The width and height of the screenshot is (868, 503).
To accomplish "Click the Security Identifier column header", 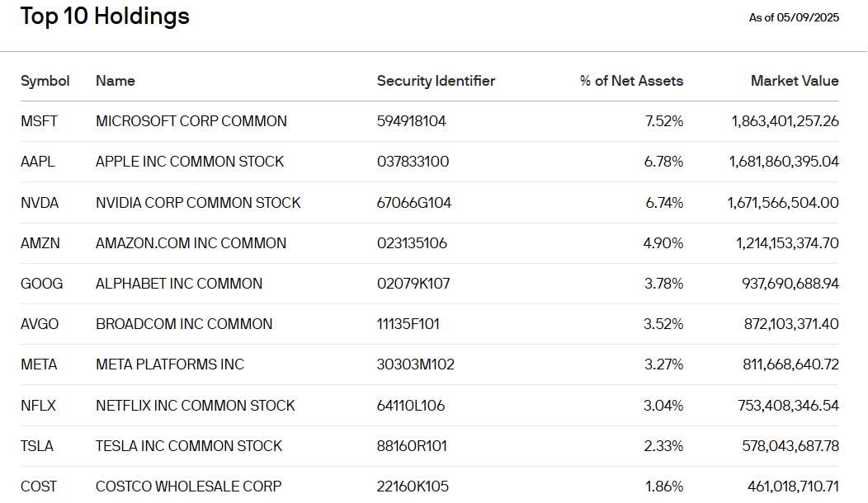I will [x=436, y=81].
